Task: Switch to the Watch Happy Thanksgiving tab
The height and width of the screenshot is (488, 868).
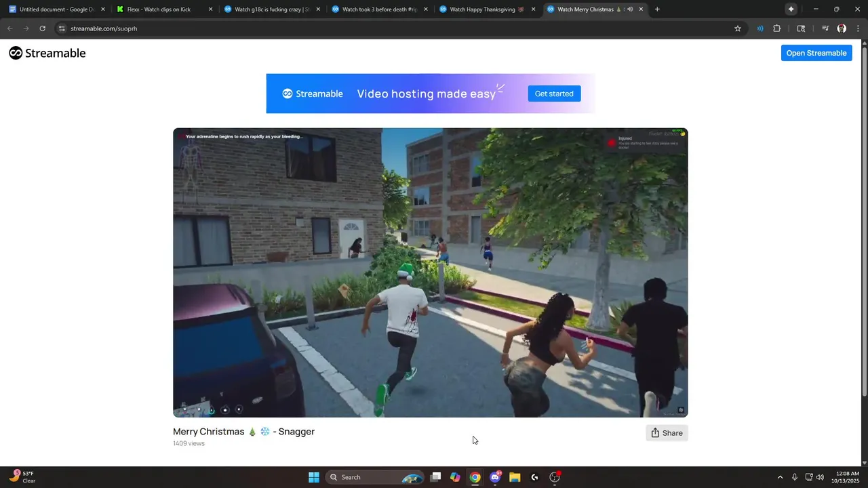Action: pyautogui.click(x=486, y=9)
